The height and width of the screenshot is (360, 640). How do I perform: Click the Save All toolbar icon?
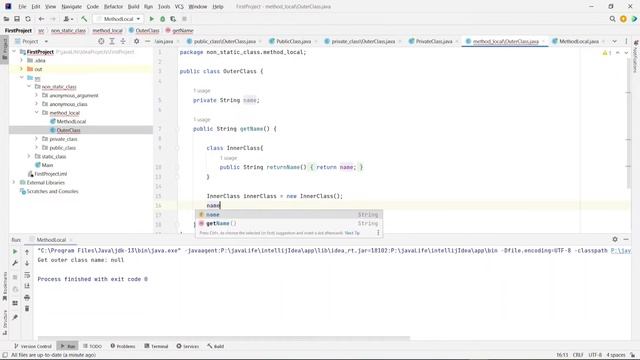(x=17, y=19)
